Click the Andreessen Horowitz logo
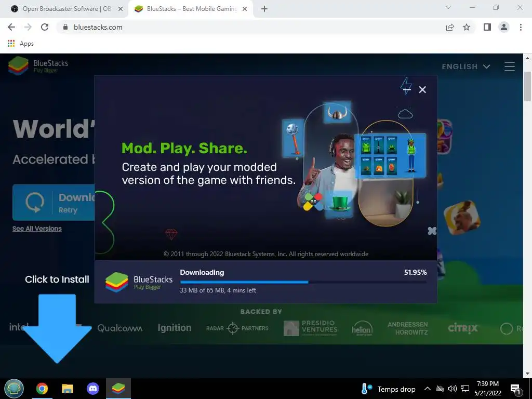532x399 pixels. (408, 328)
